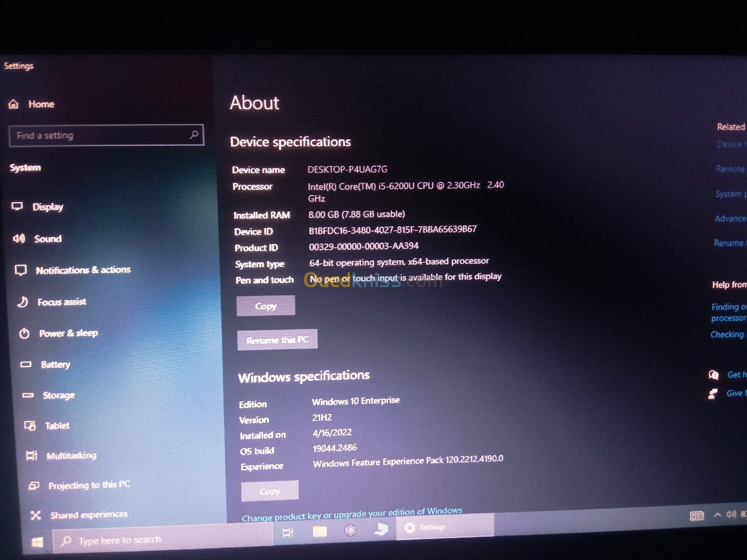
Task: Click the Installed RAM value 8.00 GB
Action: click(357, 214)
